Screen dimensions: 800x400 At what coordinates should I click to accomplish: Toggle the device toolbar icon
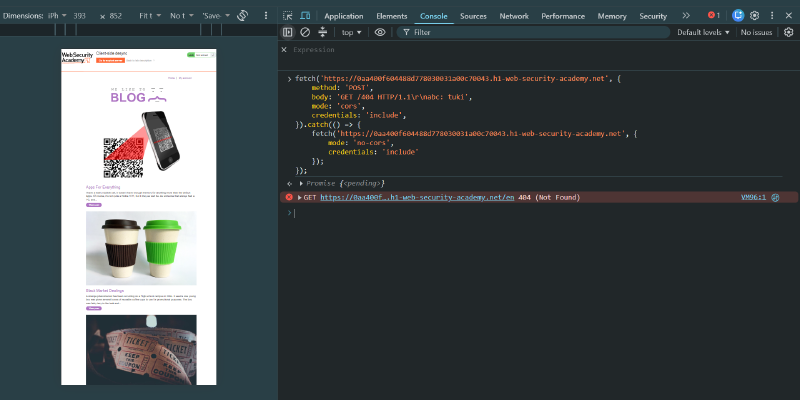[x=305, y=16]
